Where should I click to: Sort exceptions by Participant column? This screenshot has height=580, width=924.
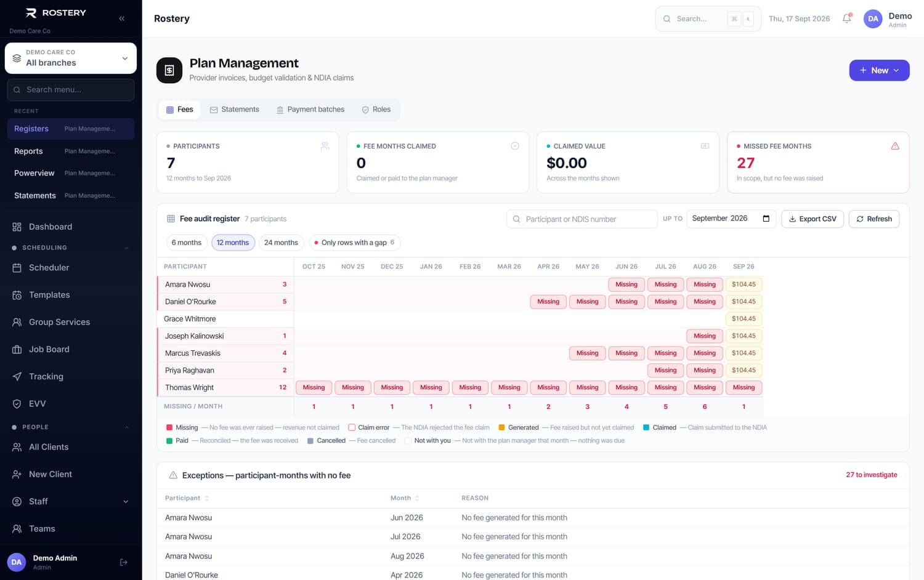click(x=187, y=498)
